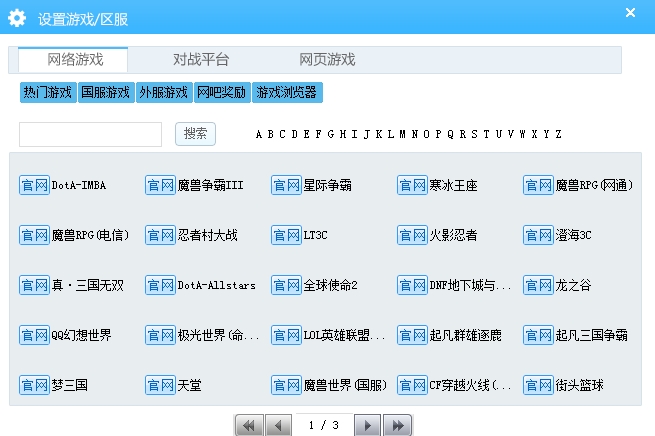Switch to the 网络游戏 tab
Screen dimensions: 655x436
click(x=73, y=60)
